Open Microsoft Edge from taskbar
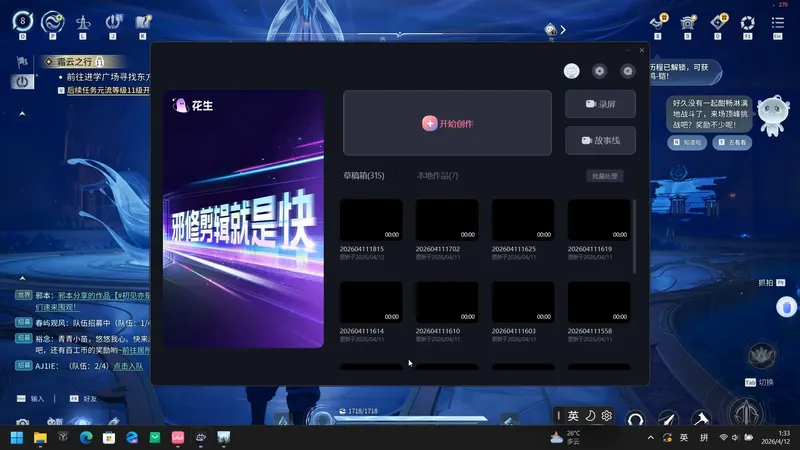 (x=86, y=438)
